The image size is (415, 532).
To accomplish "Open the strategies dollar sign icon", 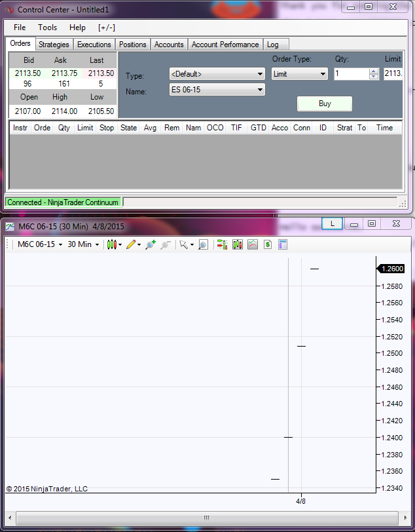I will coord(268,244).
